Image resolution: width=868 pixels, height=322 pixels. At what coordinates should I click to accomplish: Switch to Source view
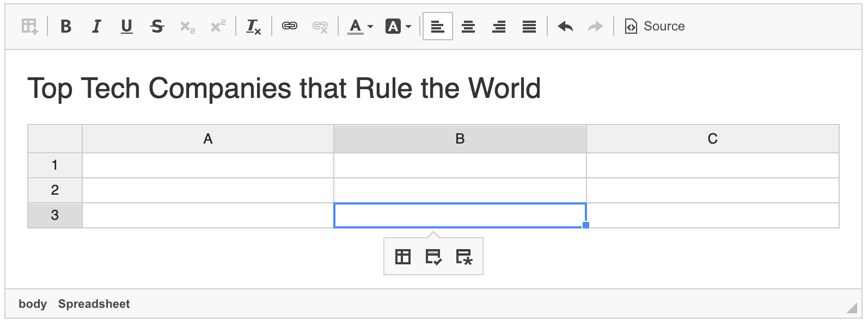click(x=655, y=26)
